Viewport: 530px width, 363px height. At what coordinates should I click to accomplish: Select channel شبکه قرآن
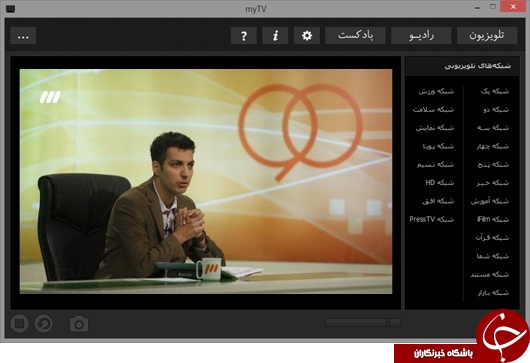tap(492, 238)
